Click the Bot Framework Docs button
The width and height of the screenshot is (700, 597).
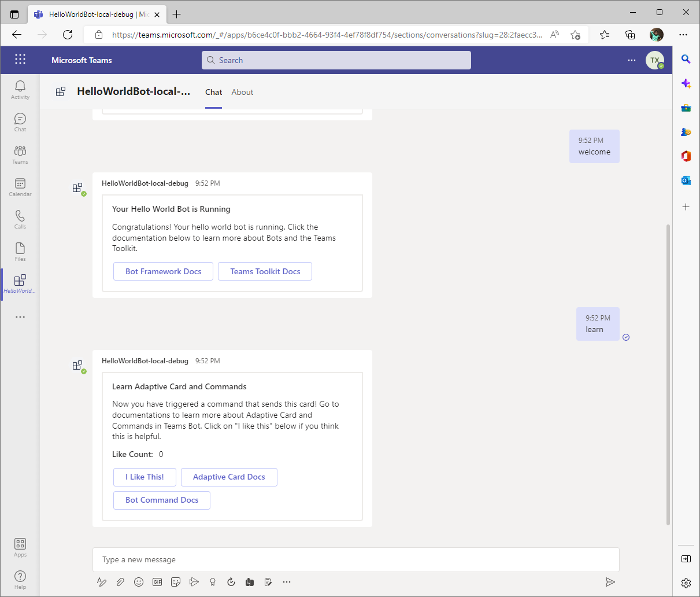[x=164, y=271]
